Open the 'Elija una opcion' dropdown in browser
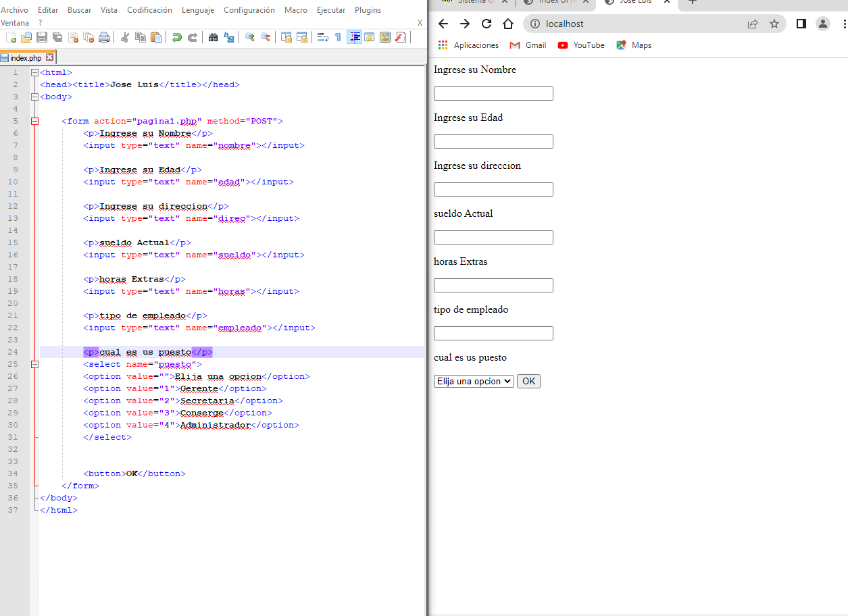848x616 pixels. (x=474, y=381)
